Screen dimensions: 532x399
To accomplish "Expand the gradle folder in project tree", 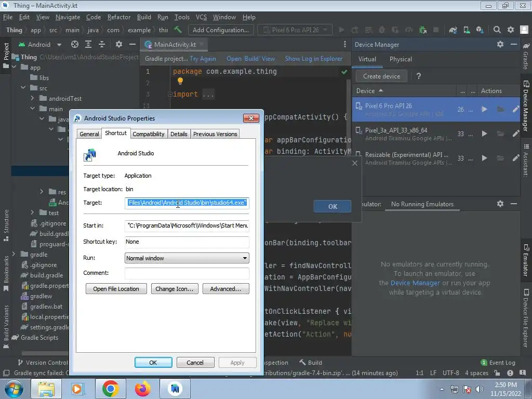I will [x=14, y=254].
